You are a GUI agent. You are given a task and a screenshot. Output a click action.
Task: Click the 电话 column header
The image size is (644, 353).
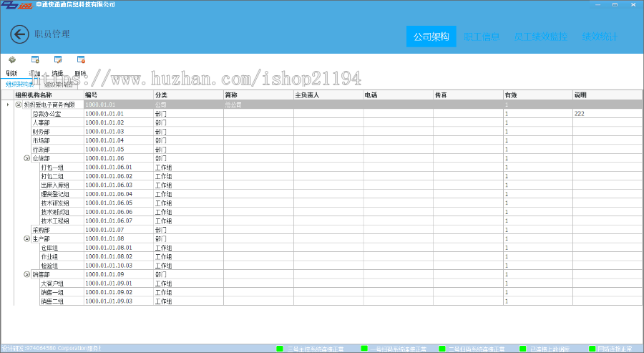(x=399, y=95)
